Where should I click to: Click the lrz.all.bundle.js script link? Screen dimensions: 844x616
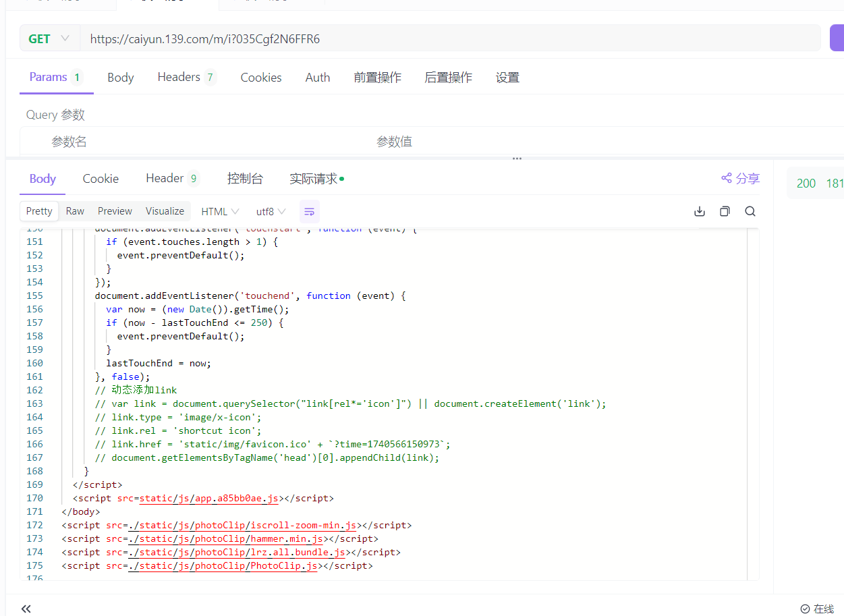[237, 552]
